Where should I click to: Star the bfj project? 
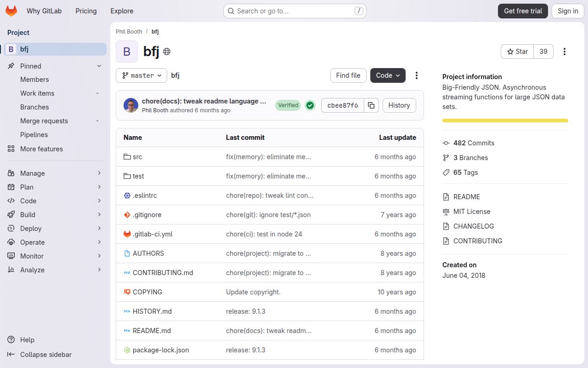(x=517, y=52)
